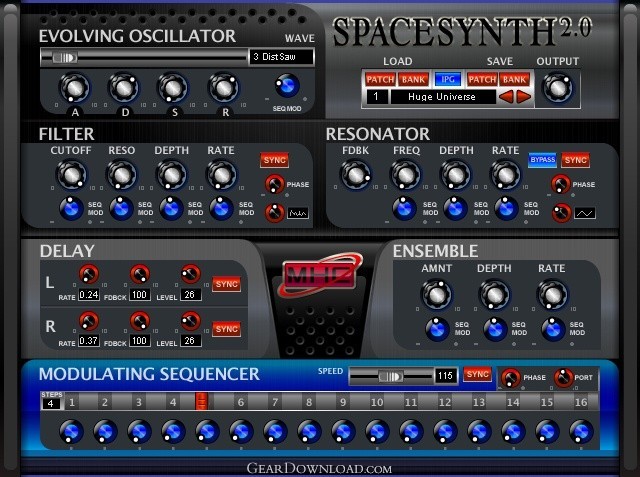Click the sequencer step 1 blue knob
This screenshot has height=477, width=640.
[71, 432]
